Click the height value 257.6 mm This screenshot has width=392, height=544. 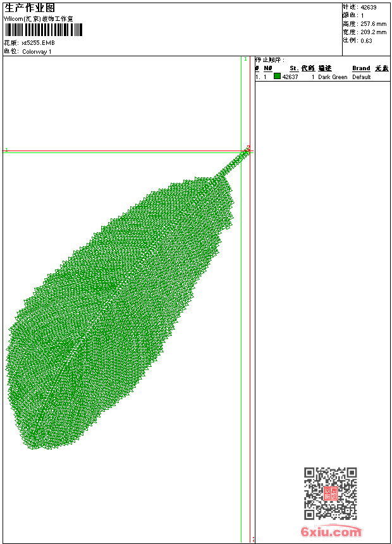click(373, 24)
